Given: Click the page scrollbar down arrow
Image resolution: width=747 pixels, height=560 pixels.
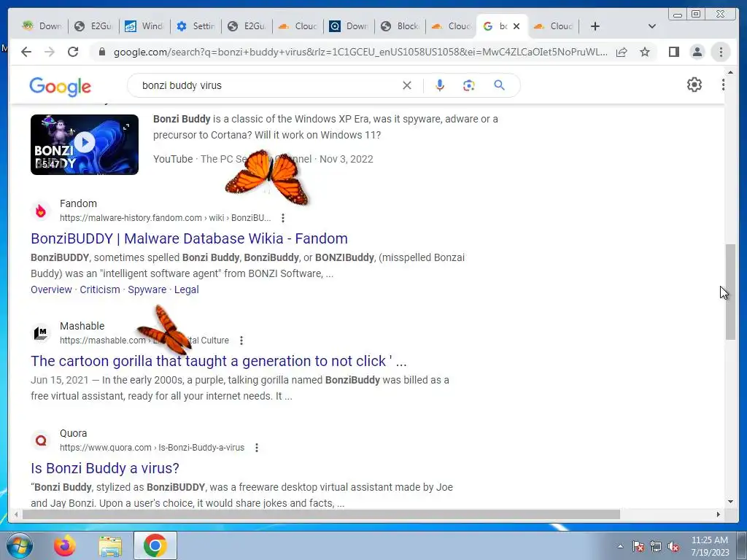Looking at the screenshot, I should tap(730, 502).
